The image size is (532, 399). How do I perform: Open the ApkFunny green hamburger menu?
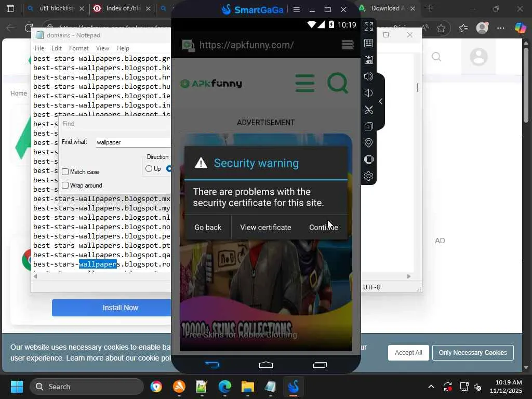[x=305, y=84]
